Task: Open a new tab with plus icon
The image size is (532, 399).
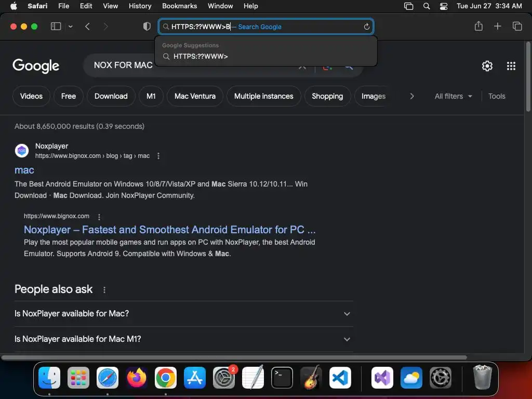Action: pos(497,26)
